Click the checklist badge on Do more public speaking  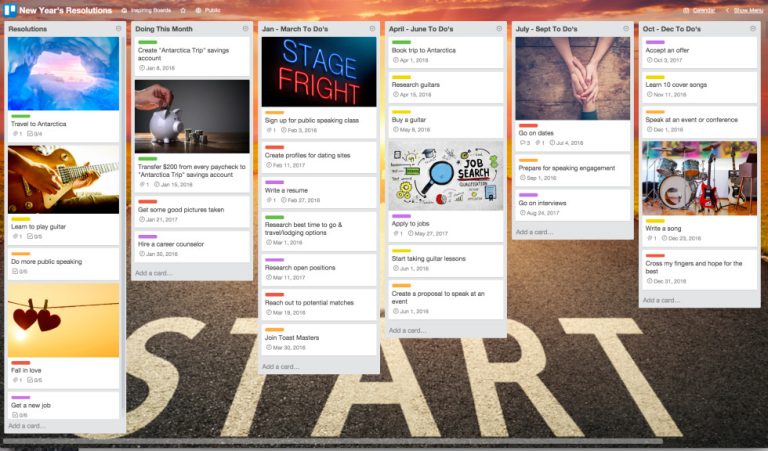(20, 271)
